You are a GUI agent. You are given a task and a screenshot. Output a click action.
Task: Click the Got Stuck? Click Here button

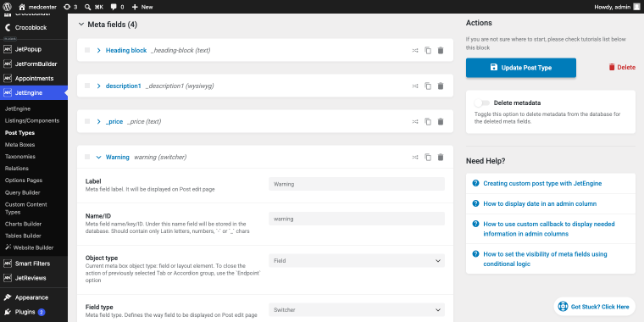594,307
